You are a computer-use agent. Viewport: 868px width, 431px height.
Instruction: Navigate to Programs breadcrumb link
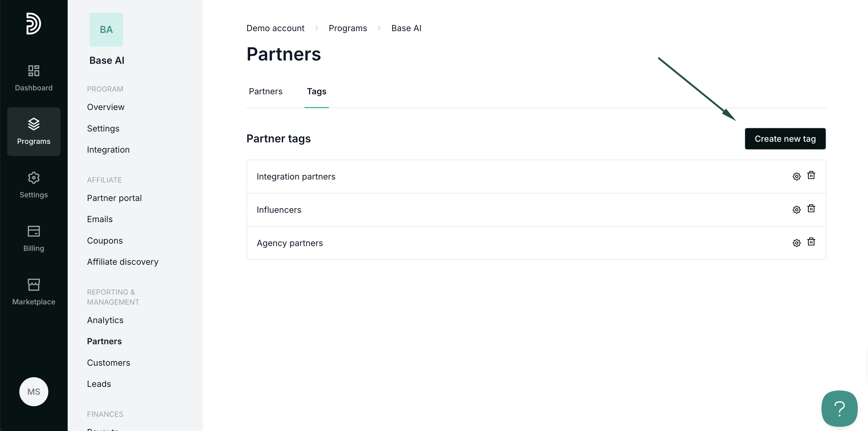[x=347, y=28]
